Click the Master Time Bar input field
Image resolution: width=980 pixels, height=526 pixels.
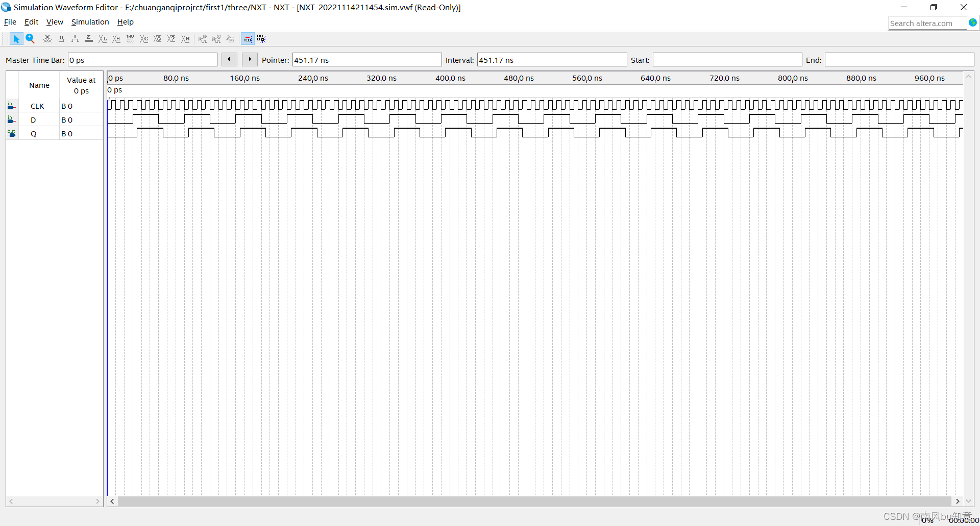click(142, 60)
